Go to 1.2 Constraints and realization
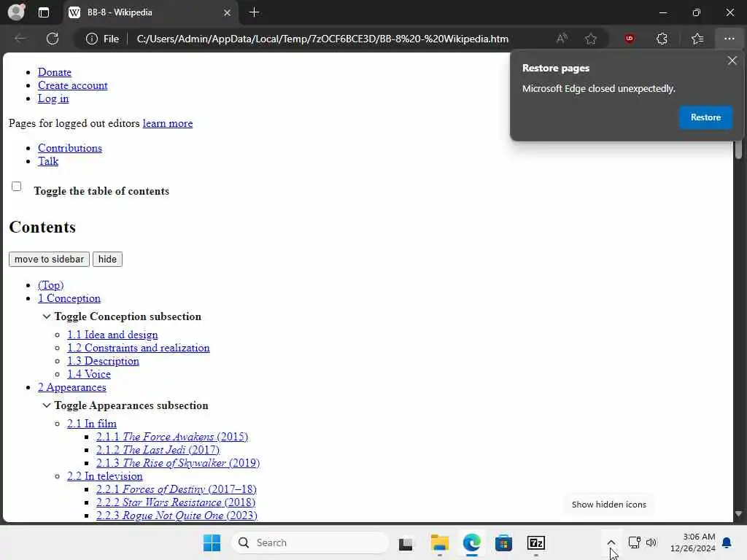The width and height of the screenshot is (747, 560). tap(139, 348)
